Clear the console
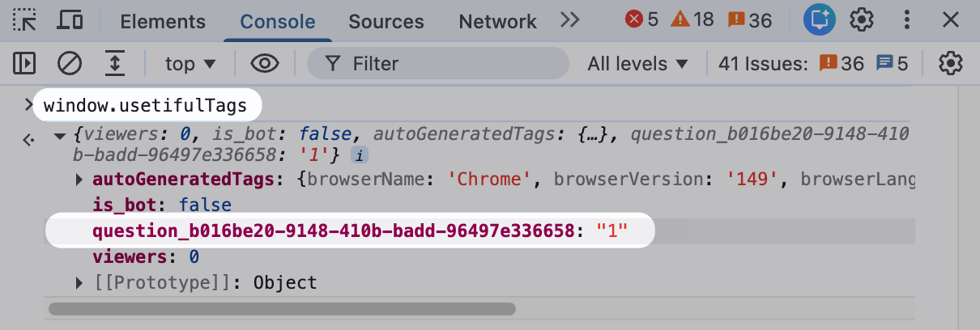980x330 pixels. [x=70, y=63]
